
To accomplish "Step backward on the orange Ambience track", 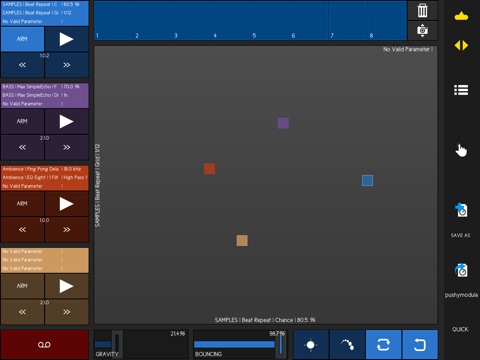I will coord(22,230).
